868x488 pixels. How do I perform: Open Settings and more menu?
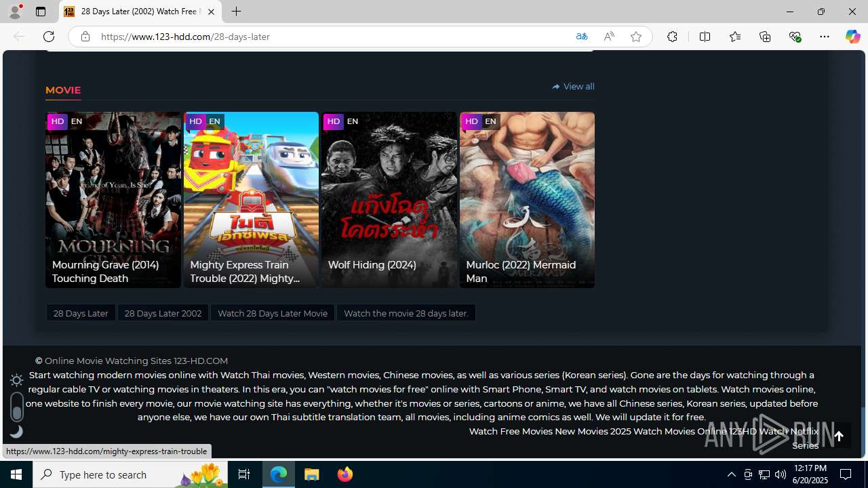(x=825, y=37)
